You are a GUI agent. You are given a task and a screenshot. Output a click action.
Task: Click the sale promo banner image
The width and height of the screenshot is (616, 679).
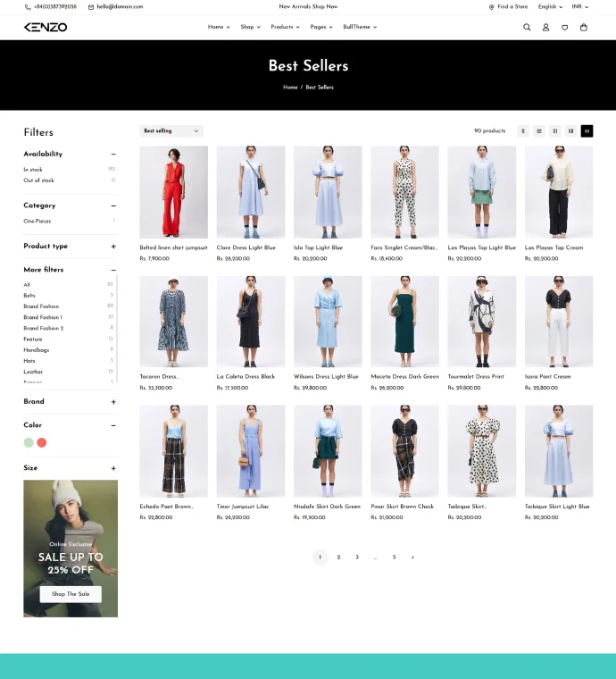click(x=71, y=549)
